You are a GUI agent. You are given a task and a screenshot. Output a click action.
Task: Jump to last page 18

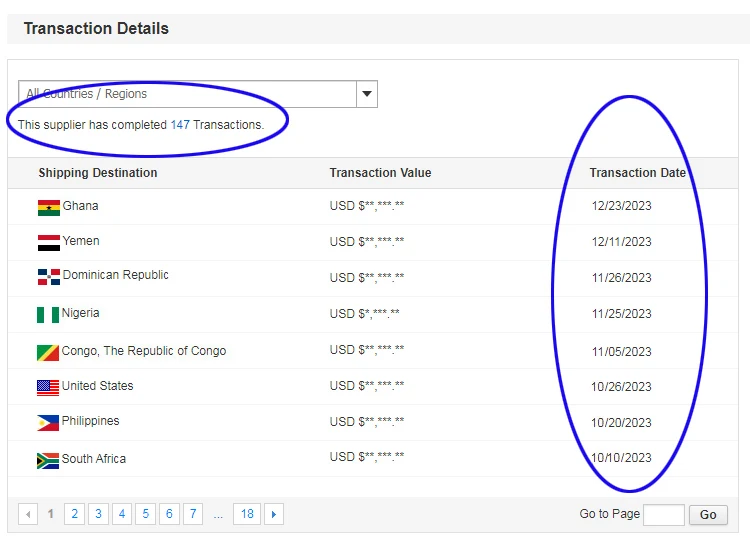coord(247,514)
